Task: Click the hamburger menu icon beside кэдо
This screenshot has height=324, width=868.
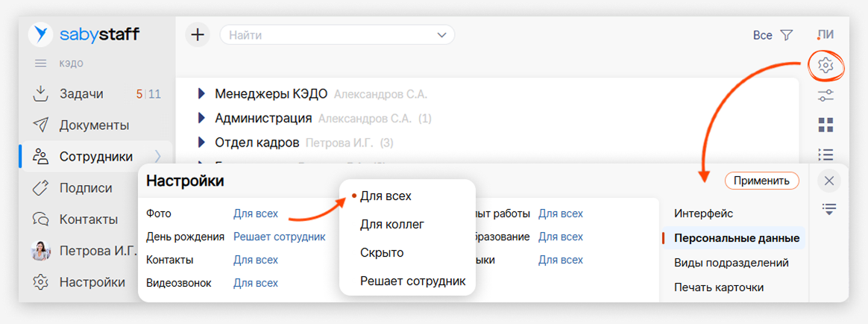Action: (41, 63)
